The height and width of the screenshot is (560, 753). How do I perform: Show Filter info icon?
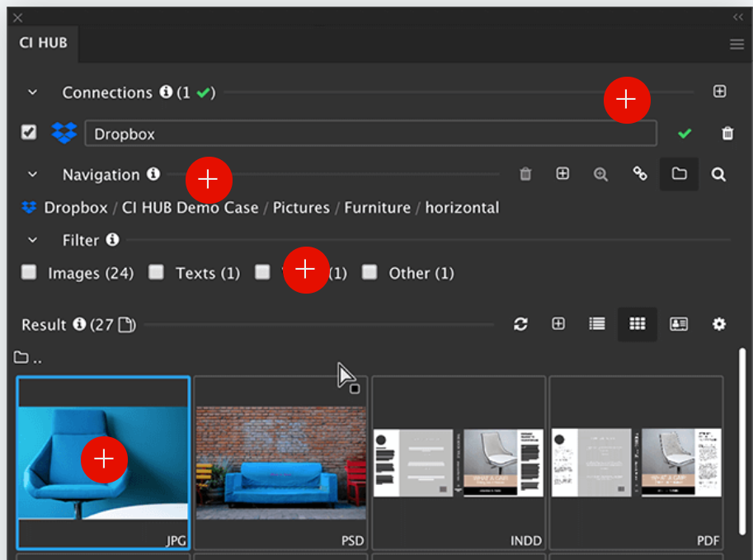[112, 239]
